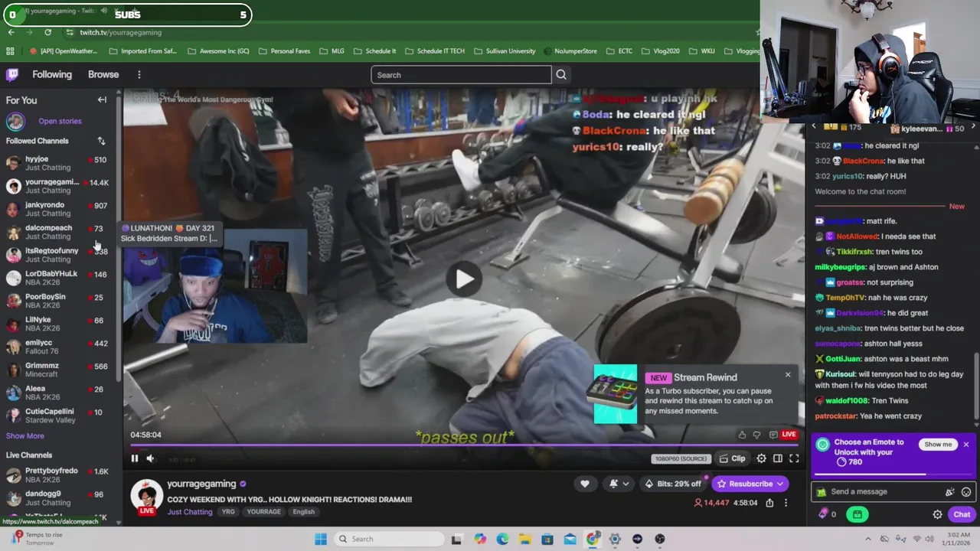Open the emote picker smiley icon
Screen dimensions: 980x551
tap(966, 492)
